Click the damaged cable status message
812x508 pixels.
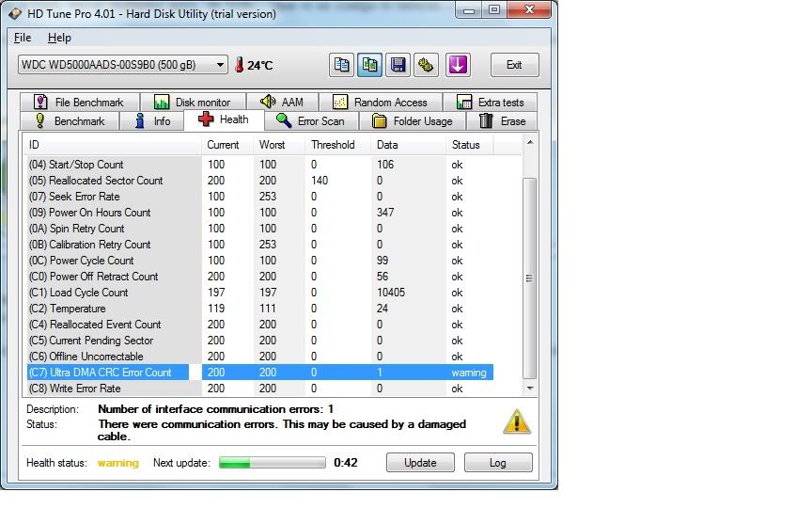point(282,430)
